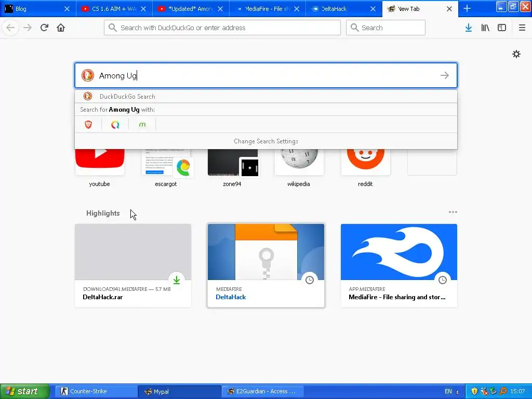Screen dimensions: 532x399
Task: Open the Highlights section options menu
Action: (453, 212)
